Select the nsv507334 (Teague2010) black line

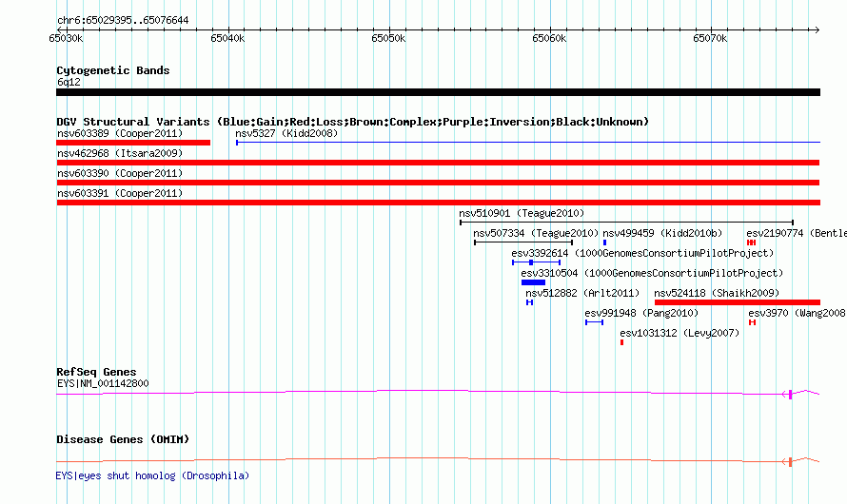(523, 242)
